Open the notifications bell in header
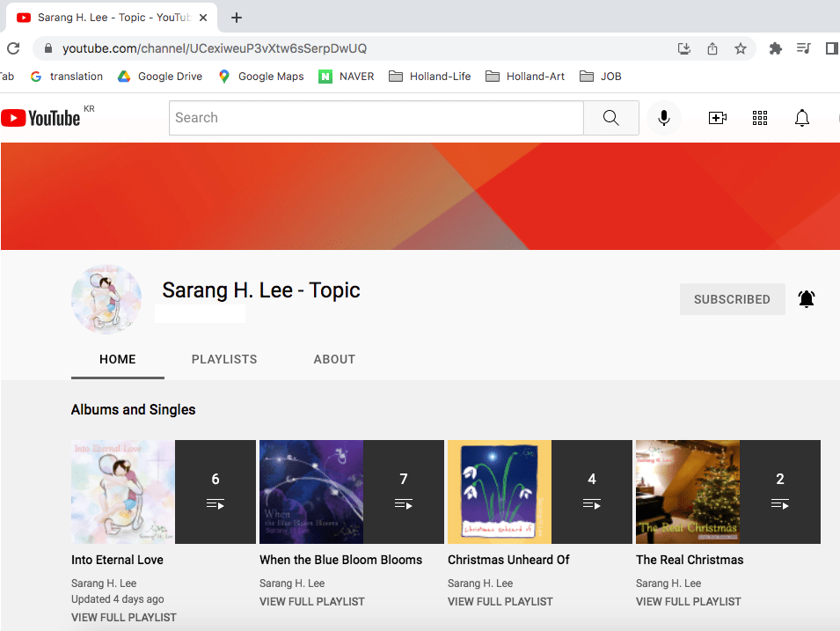 tap(802, 118)
